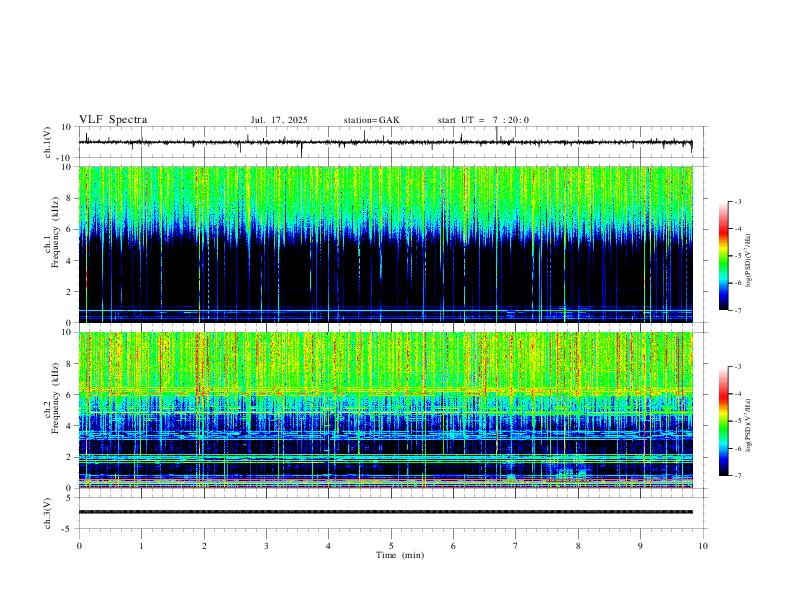Click the time axis tick label '8'
Viewport: 792px width, 612px height.
click(x=578, y=546)
